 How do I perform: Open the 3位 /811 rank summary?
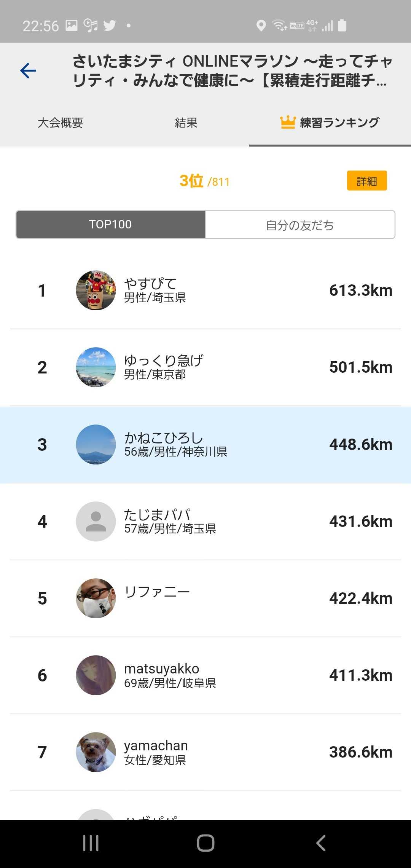(x=205, y=181)
